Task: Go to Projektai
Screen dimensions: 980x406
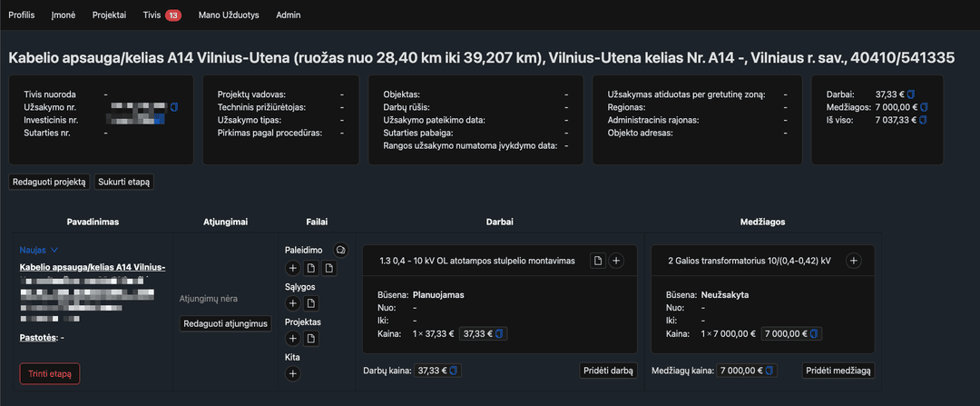Action: (109, 15)
